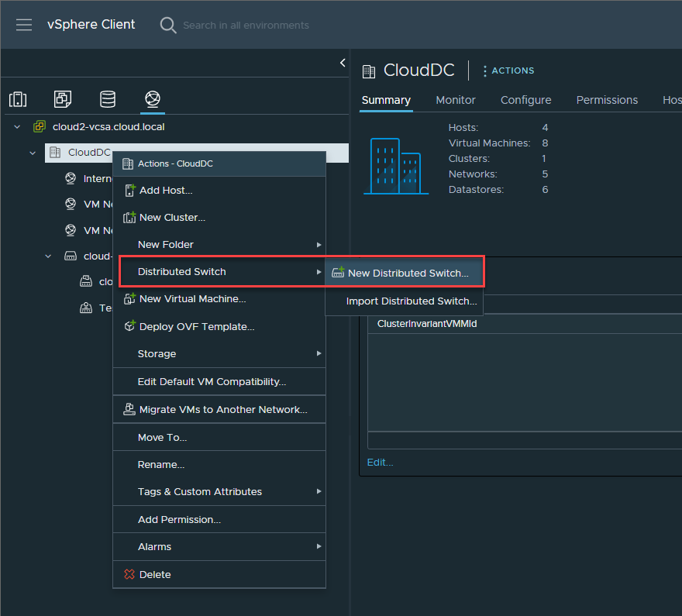The width and height of the screenshot is (682, 616).
Task: Click the New Cluster icon
Action: pyautogui.click(x=129, y=217)
